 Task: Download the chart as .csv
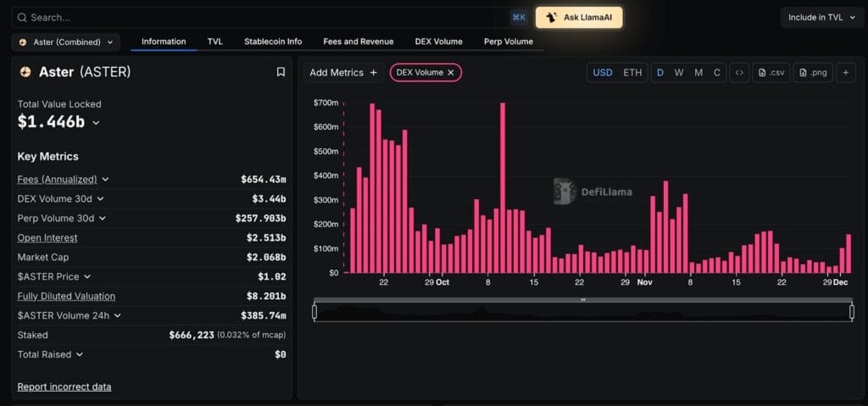(x=771, y=73)
